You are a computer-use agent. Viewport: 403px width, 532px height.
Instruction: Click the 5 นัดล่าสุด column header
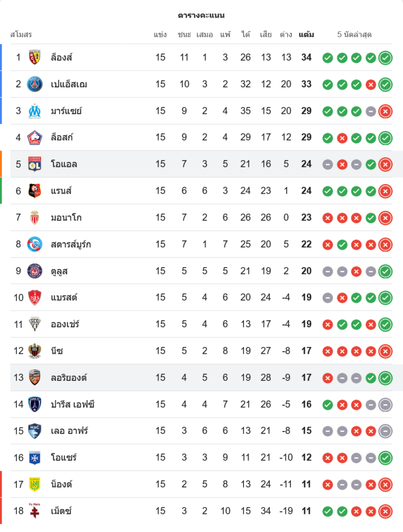pos(354,35)
